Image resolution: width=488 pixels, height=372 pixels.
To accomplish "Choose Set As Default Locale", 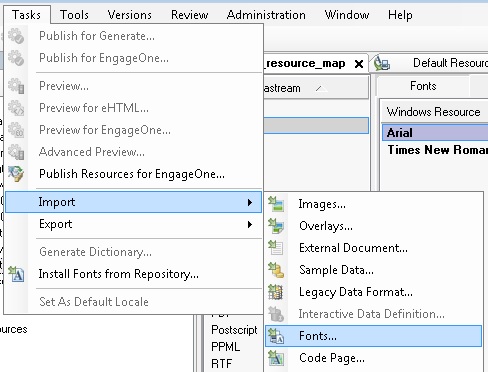I will pos(133,302).
